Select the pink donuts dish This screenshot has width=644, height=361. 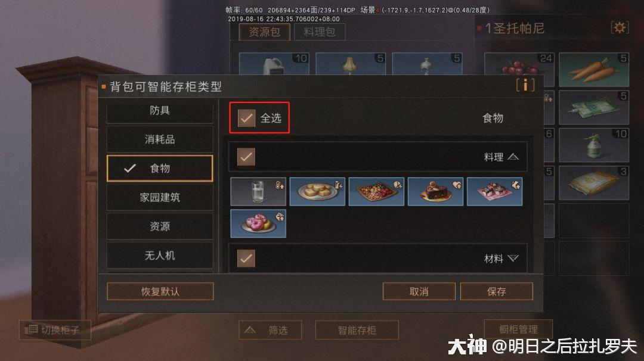[258, 223]
